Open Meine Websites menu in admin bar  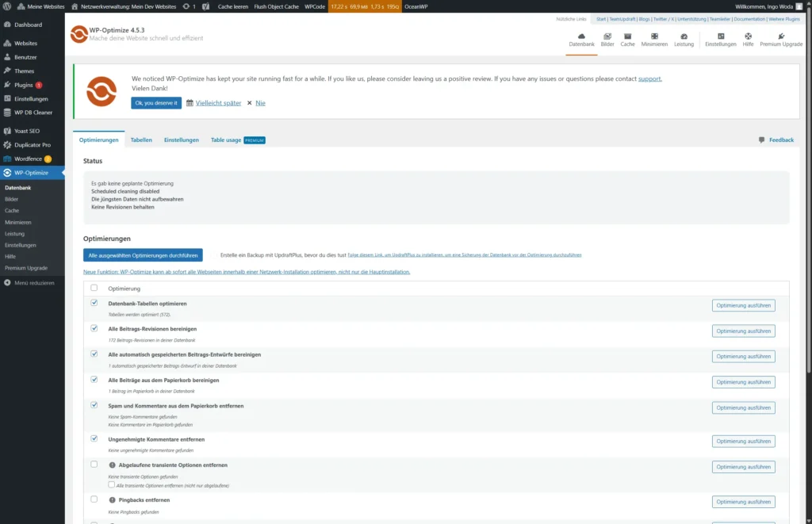[x=41, y=6]
